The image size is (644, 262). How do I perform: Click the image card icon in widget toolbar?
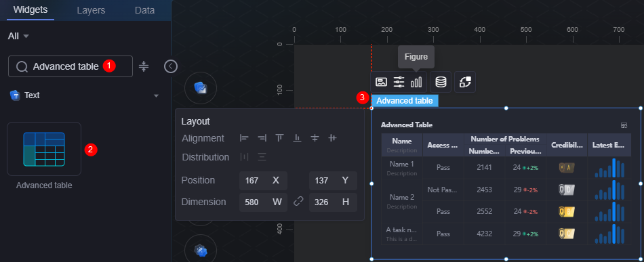(x=381, y=82)
